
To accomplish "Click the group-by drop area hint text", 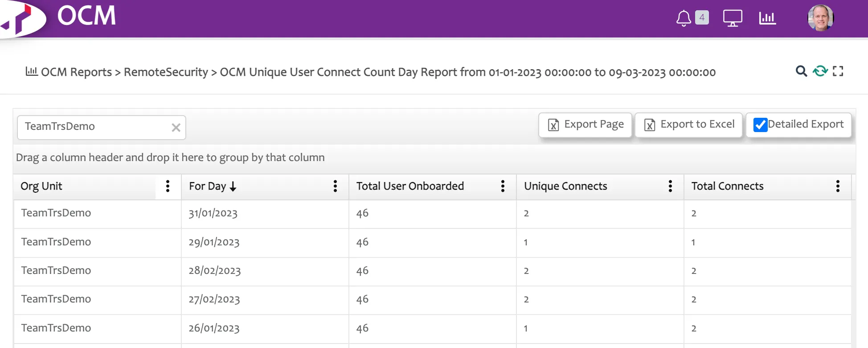I will point(170,157).
